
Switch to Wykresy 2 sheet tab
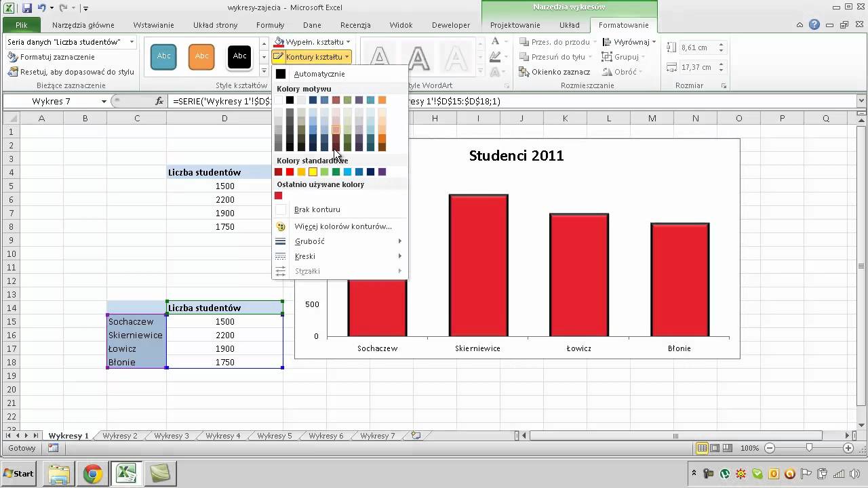point(120,436)
